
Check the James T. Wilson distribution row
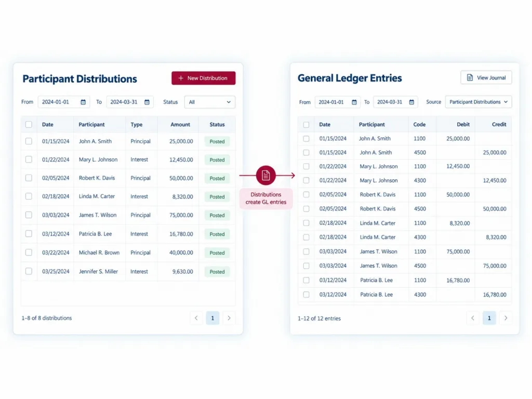29,215
